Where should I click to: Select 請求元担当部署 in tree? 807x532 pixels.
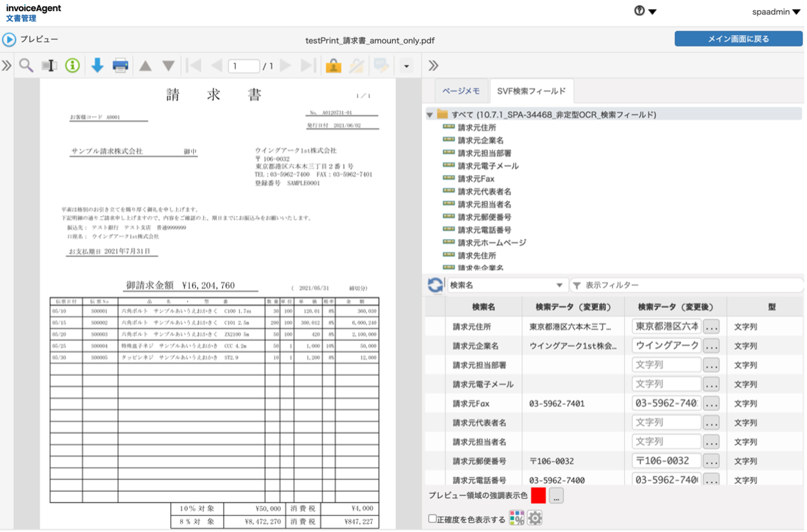pyautogui.click(x=484, y=153)
